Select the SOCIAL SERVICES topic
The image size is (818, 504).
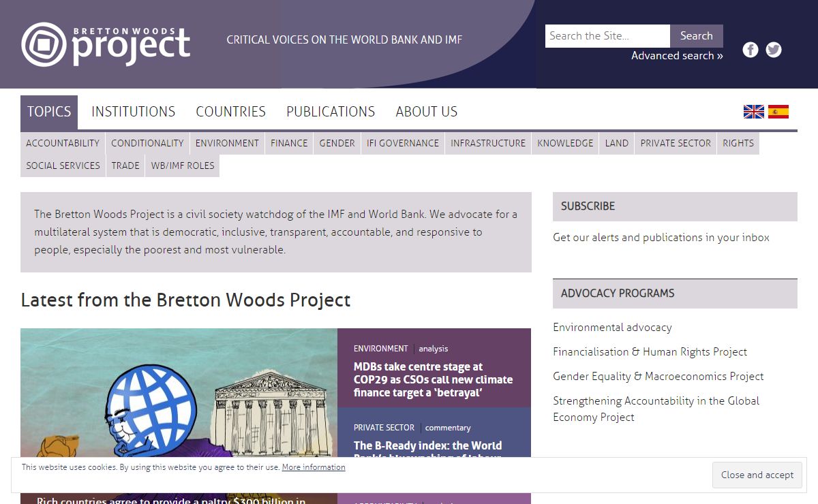pyautogui.click(x=63, y=166)
